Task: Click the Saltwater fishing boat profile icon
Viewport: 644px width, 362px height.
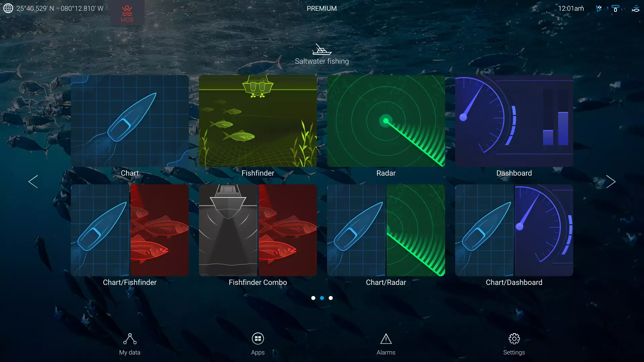Action: click(322, 49)
